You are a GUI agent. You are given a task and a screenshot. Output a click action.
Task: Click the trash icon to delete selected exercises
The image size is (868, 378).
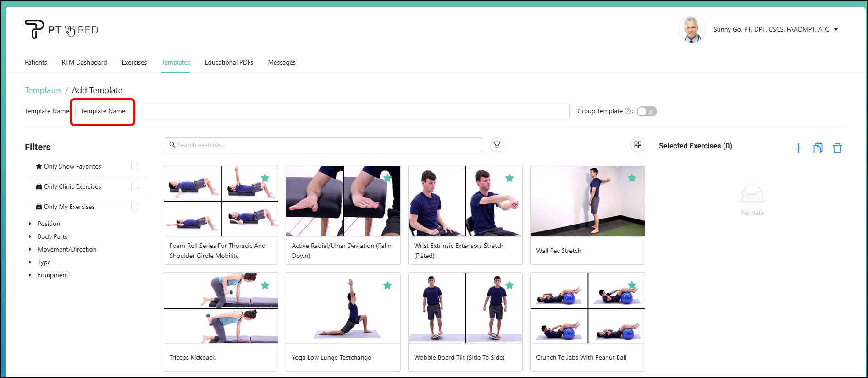point(837,148)
